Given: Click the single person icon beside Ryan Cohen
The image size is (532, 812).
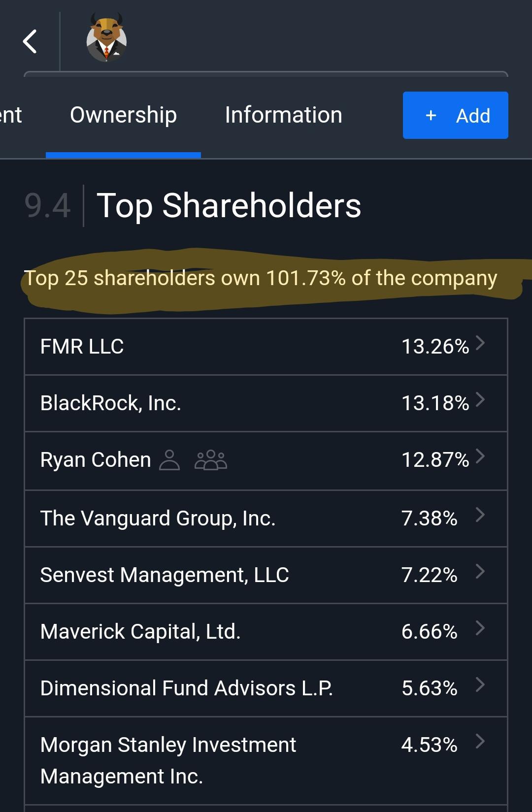Looking at the screenshot, I should point(169,460).
